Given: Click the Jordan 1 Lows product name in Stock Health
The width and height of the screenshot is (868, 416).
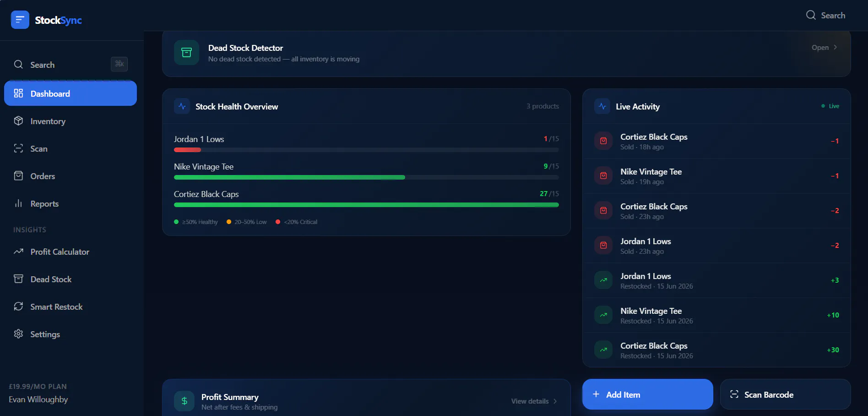Looking at the screenshot, I should click(199, 139).
